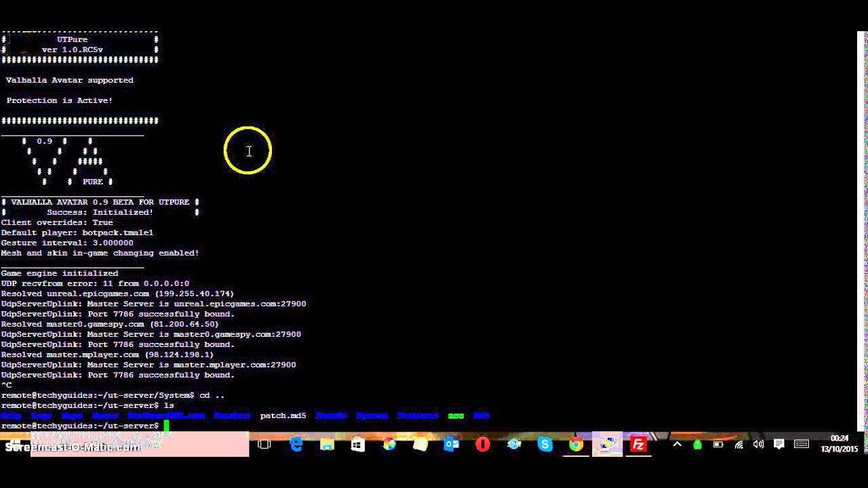Viewport: 868px width, 488px height.
Task: Launch Microsoft Edge from the taskbar
Action: coord(296,445)
